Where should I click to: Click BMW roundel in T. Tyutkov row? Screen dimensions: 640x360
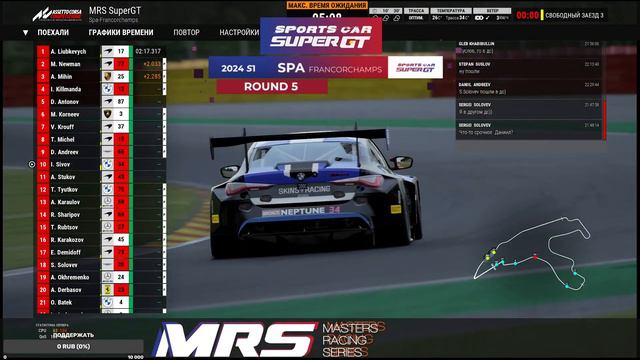click(107, 190)
